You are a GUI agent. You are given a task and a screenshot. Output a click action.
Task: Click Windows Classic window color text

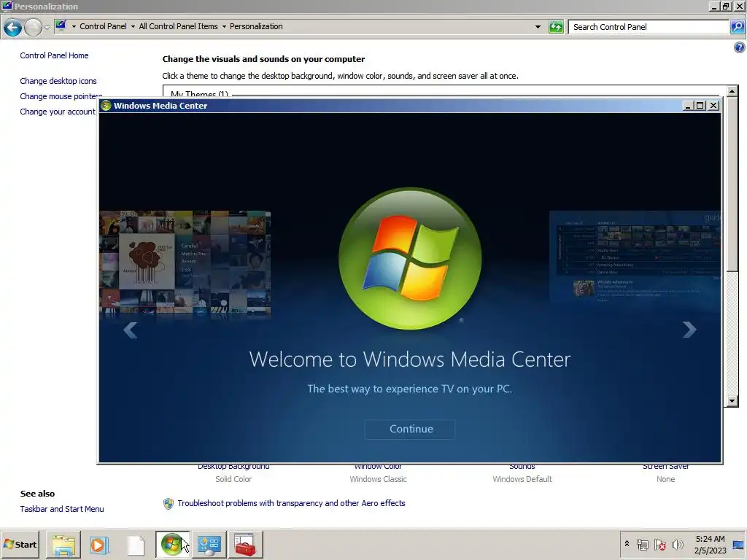(x=379, y=479)
